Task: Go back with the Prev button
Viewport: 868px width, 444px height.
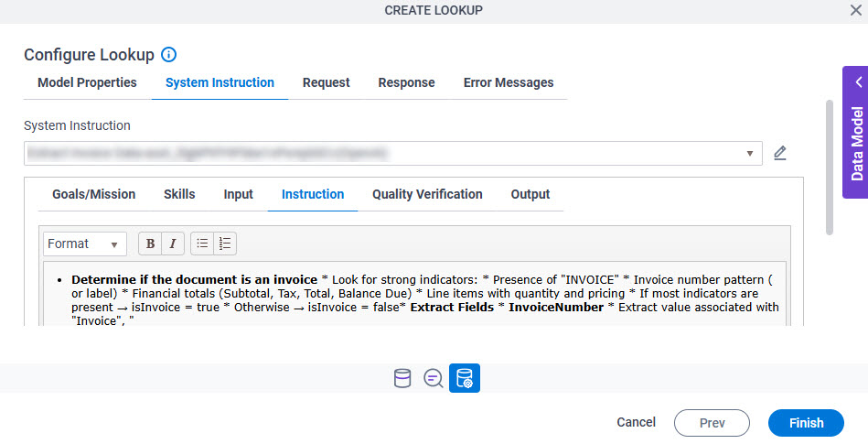Action: coord(712,423)
